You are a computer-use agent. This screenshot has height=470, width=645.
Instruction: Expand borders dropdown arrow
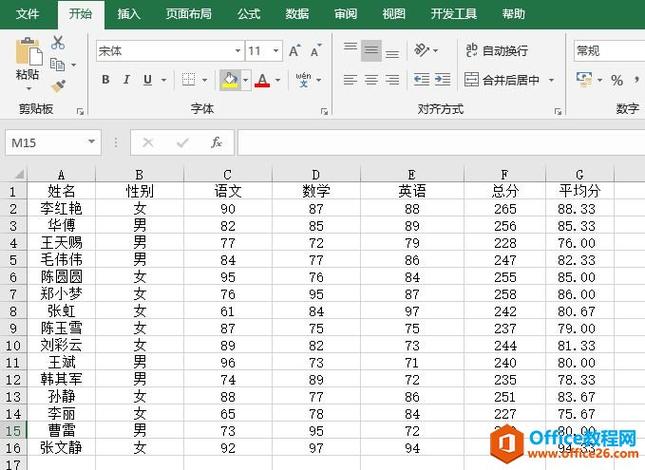click(204, 80)
